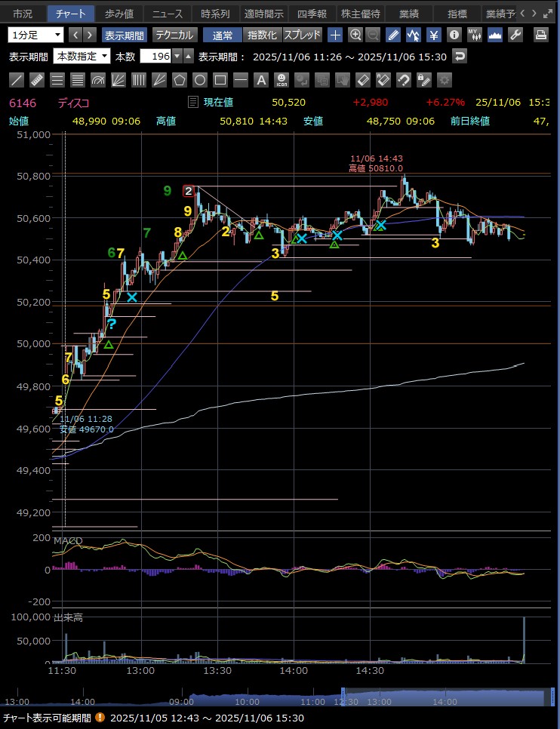The image size is (560, 729).
Task: Select the trend line drawing tool
Action: tap(17, 80)
